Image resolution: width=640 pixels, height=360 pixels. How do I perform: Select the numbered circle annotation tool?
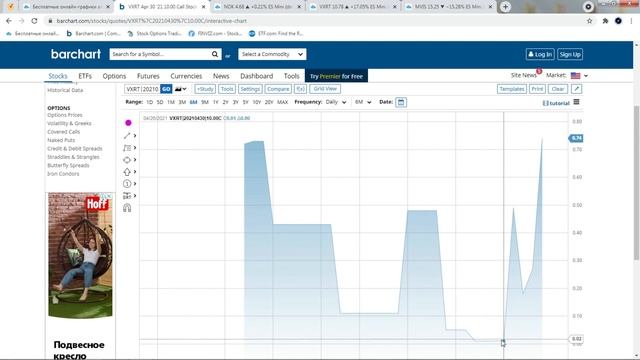[x=127, y=184]
